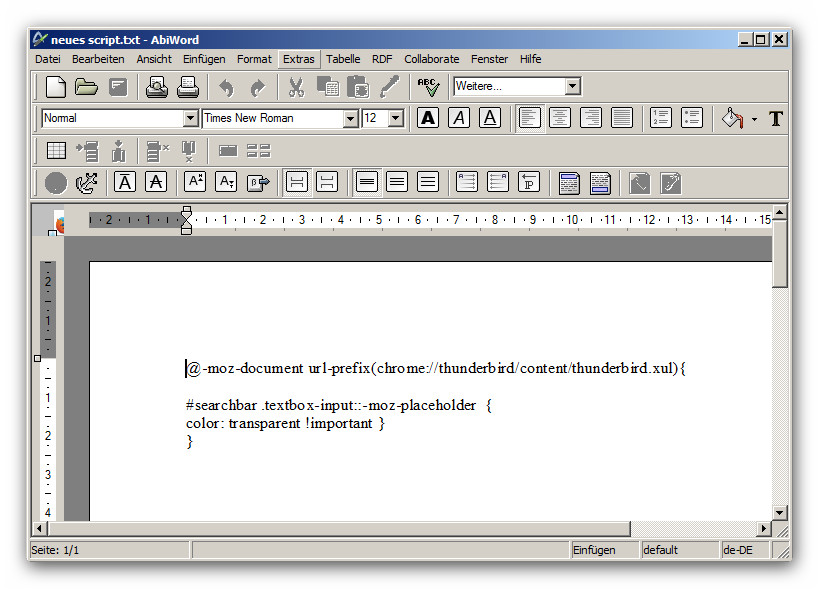Insert a table row with the row icon
Viewport: 820px width, 589px height.
(x=87, y=151)
